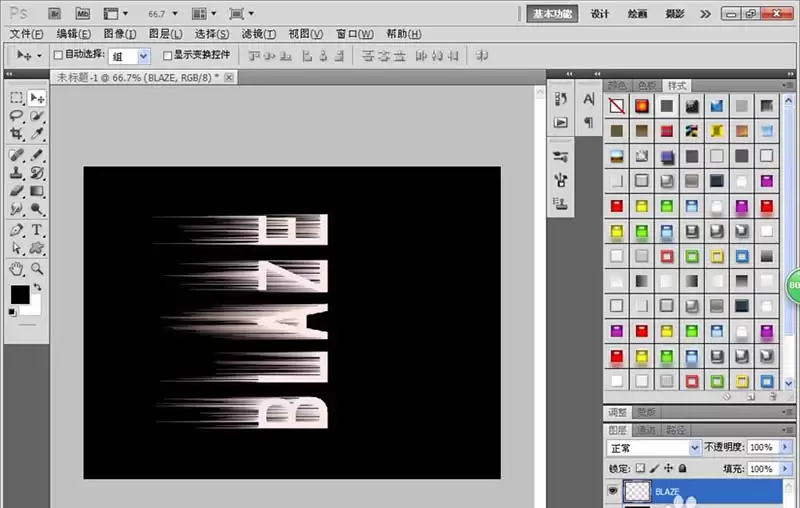The height and width of the screenshot is (508, 800).
Task: Enable the 显示变换控件 checkbox
Action: pos(167,55)
